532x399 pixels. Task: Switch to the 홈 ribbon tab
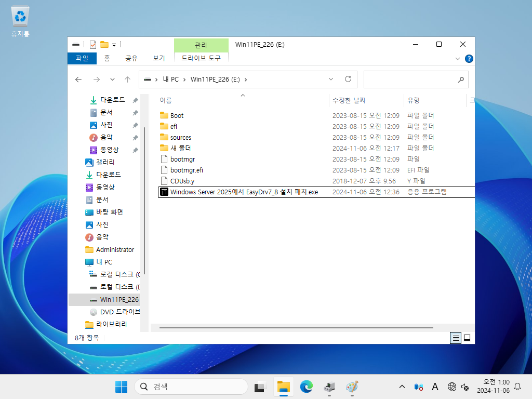pyautogui.click(x=107, y=58)
